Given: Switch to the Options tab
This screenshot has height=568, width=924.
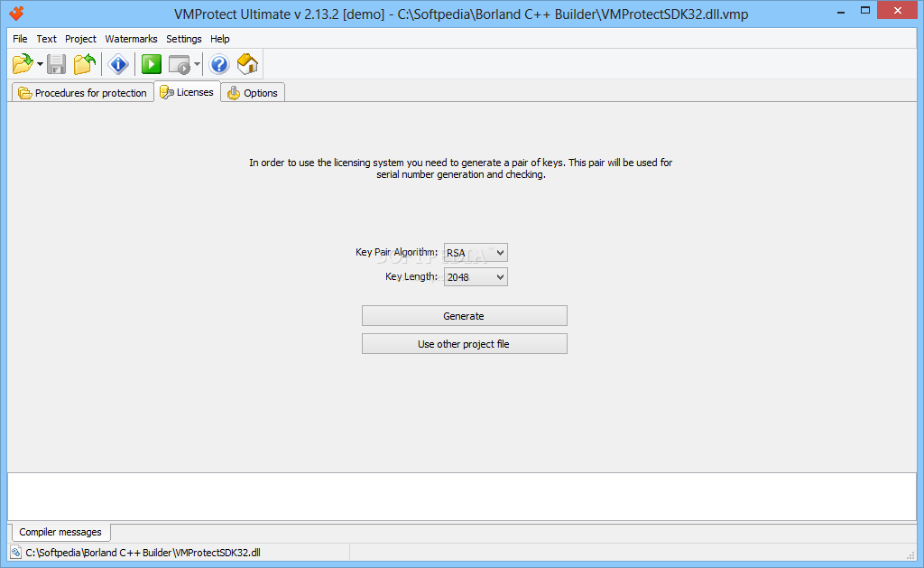Looking at the screenshot, I should click(x=253, y=93).
